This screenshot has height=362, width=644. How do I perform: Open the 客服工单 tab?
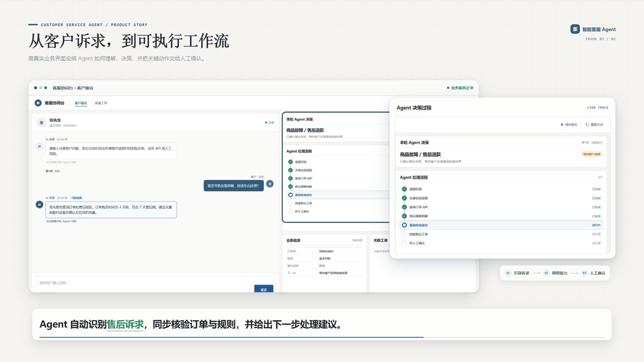(101, 103)
